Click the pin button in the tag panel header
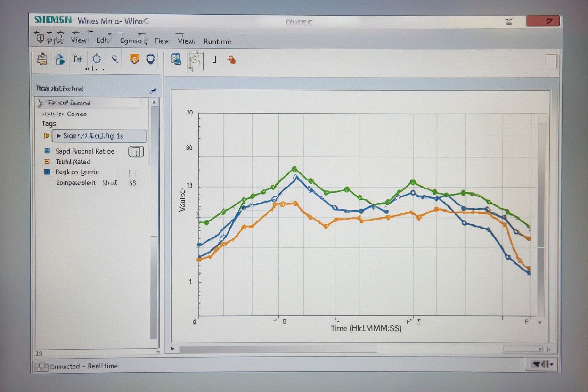This screenshot has height=392, width=588. [153, 90]
